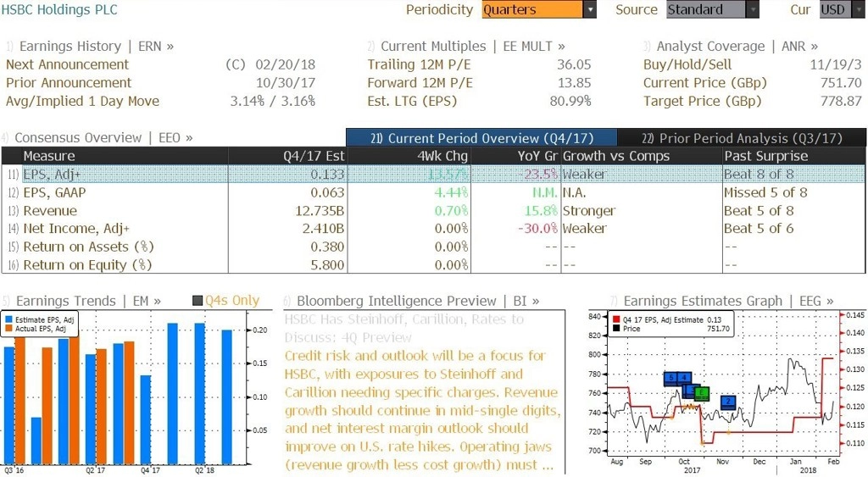This screenshot has width=868, height=477.
Task: Open the Source dropdown arrow
Action: [753, 9]
